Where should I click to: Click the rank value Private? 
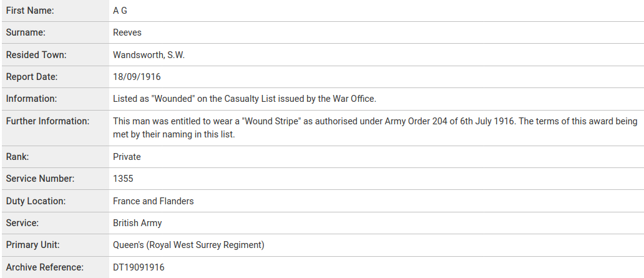[x=127, y=157]
